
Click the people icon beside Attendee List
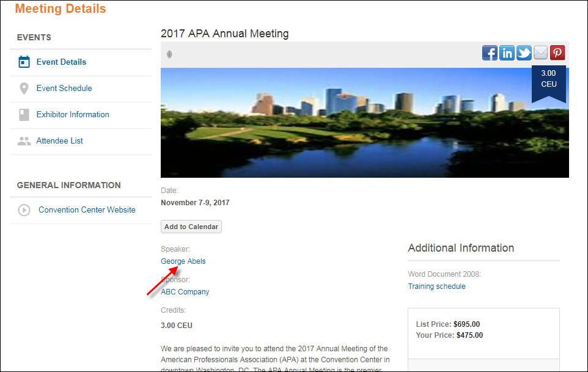(x=24, y=141)
